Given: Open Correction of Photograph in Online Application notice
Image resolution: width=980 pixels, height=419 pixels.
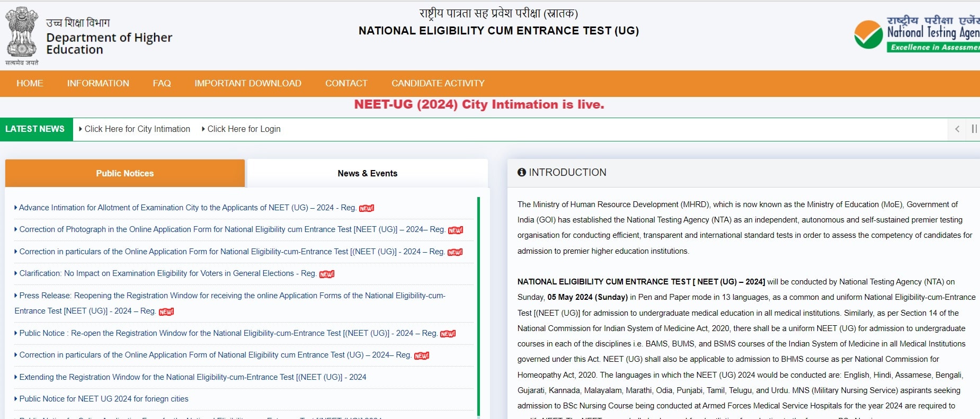Looking at the screenshot, I should 232,229.
